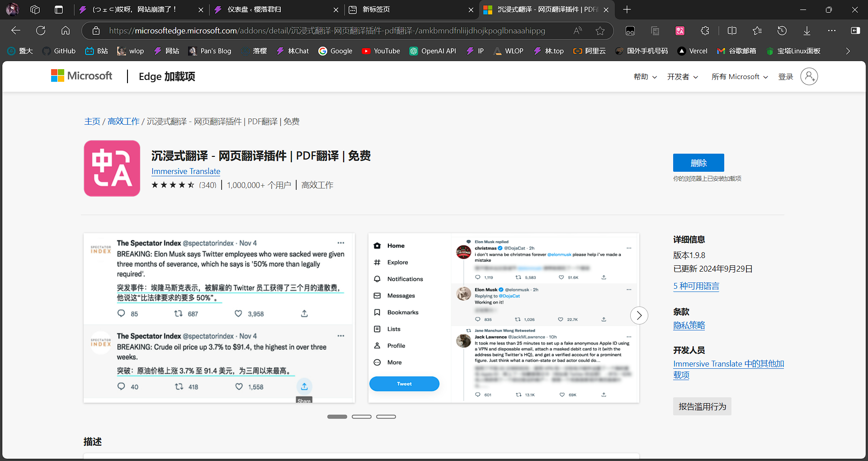Screen dimensions: 868x461
Task: Open Edge settings and more menu
Action: [832, 31]
